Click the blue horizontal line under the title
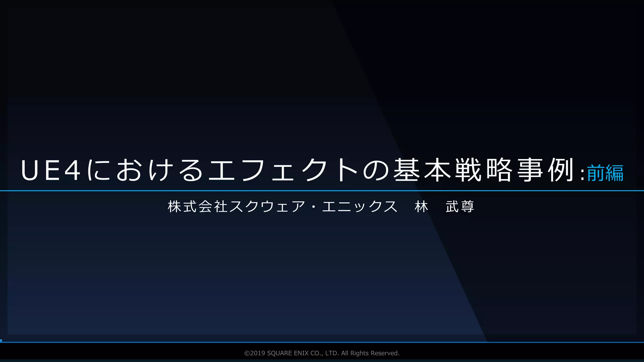 pos(322,191)
